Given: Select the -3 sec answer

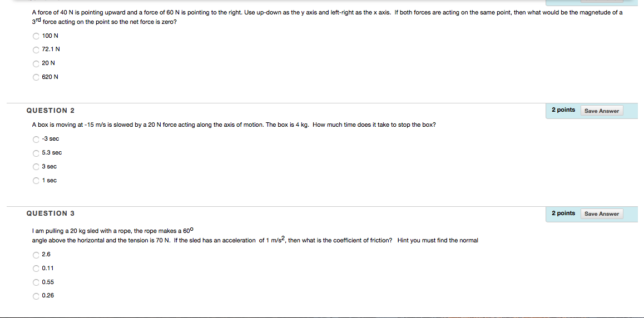Looking at the screenshot, I should (36, 139).
